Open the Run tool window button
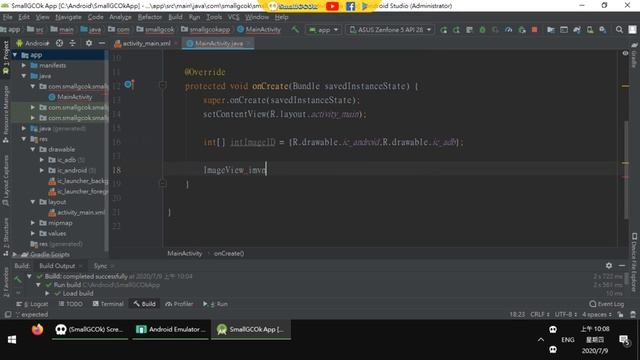This screenshot has height=360, width=640. (x=216, y=304)
